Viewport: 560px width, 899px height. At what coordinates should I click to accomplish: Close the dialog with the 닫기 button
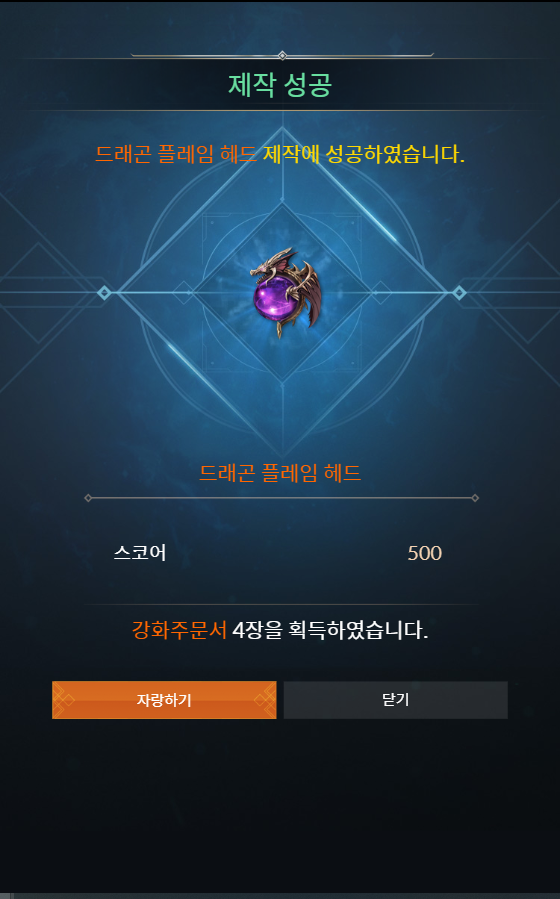point(395,700)
